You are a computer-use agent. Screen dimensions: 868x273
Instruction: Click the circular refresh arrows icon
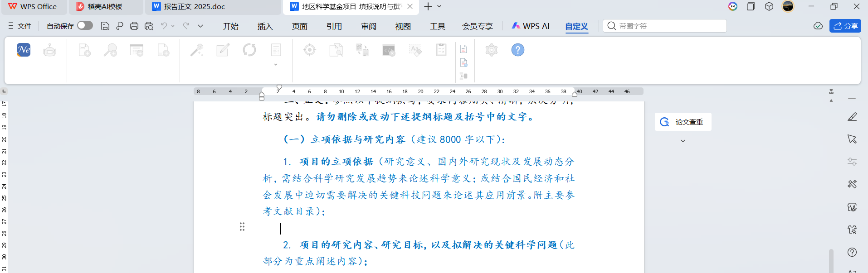pos(249,50)
